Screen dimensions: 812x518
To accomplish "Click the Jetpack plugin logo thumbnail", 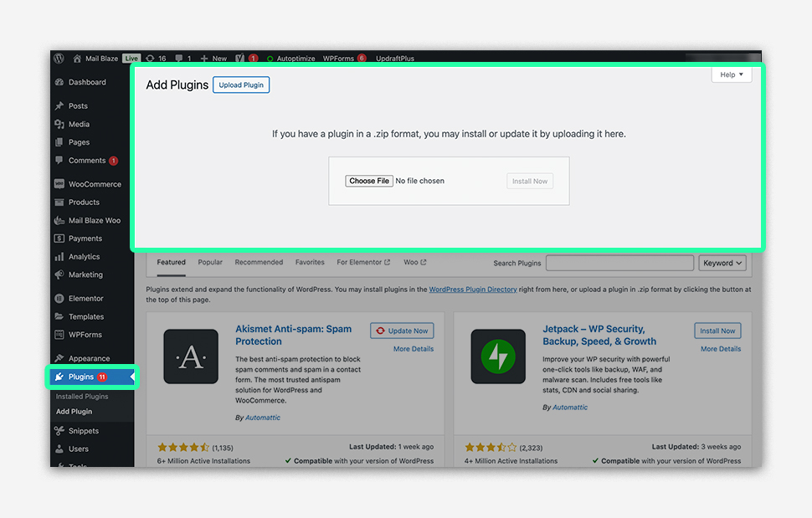I will (498, 356).
